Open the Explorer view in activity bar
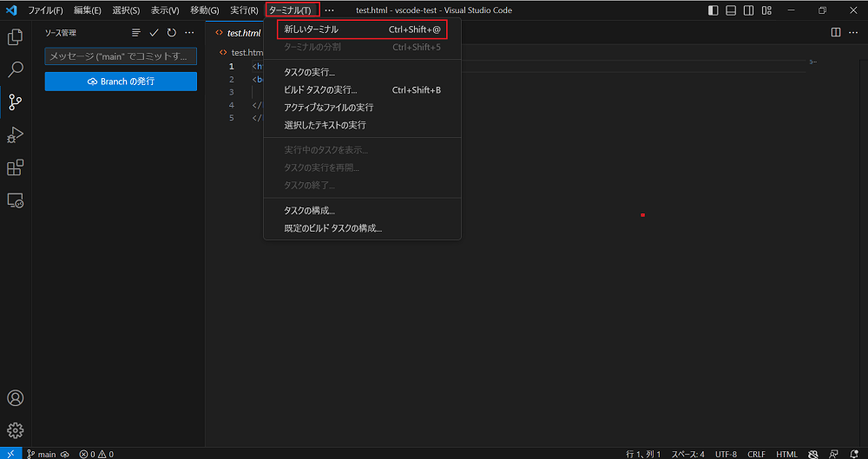The height and width of the screenshot is (459, 868). [15, 37]
